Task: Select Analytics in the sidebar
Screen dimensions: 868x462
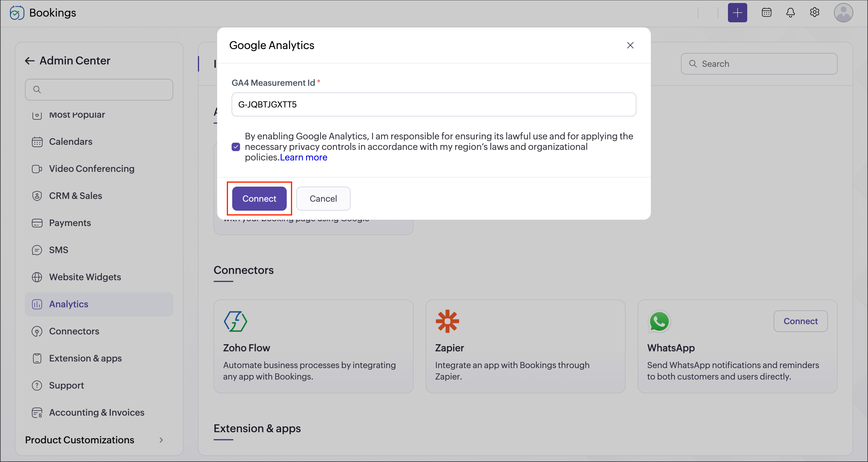Action: click(x=69, y=304)
